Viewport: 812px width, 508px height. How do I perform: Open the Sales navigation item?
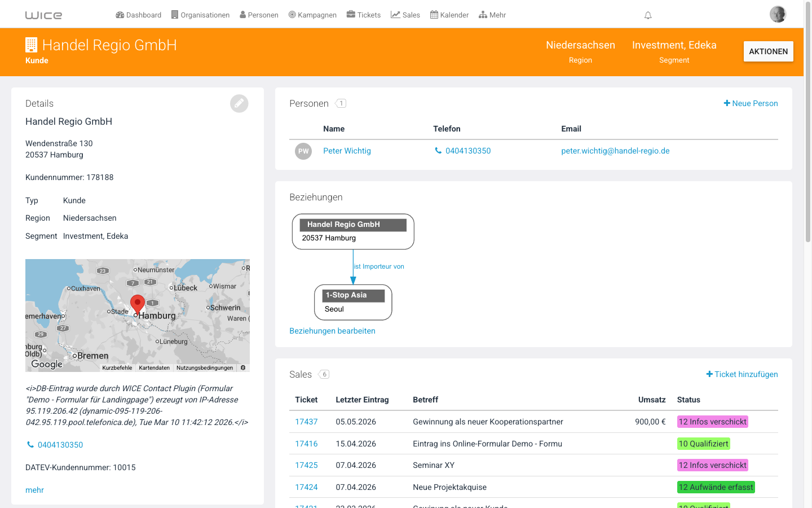point(405,15)
